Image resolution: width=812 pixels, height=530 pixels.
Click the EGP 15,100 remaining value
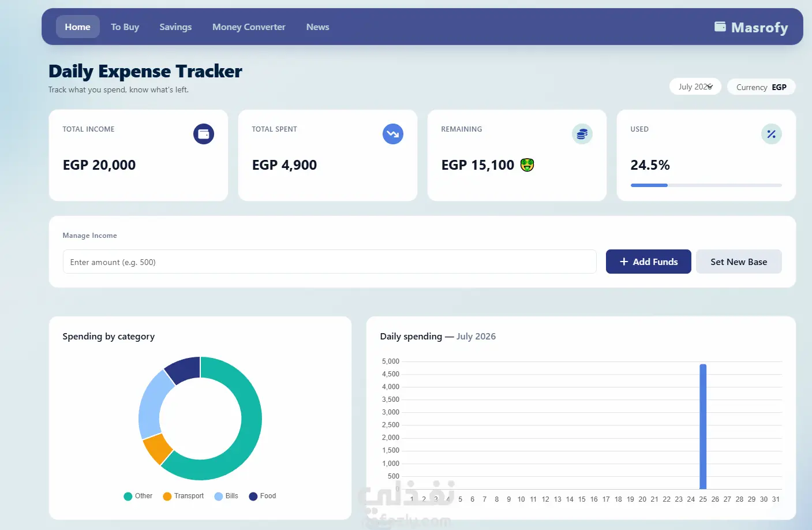coord(478,165)
